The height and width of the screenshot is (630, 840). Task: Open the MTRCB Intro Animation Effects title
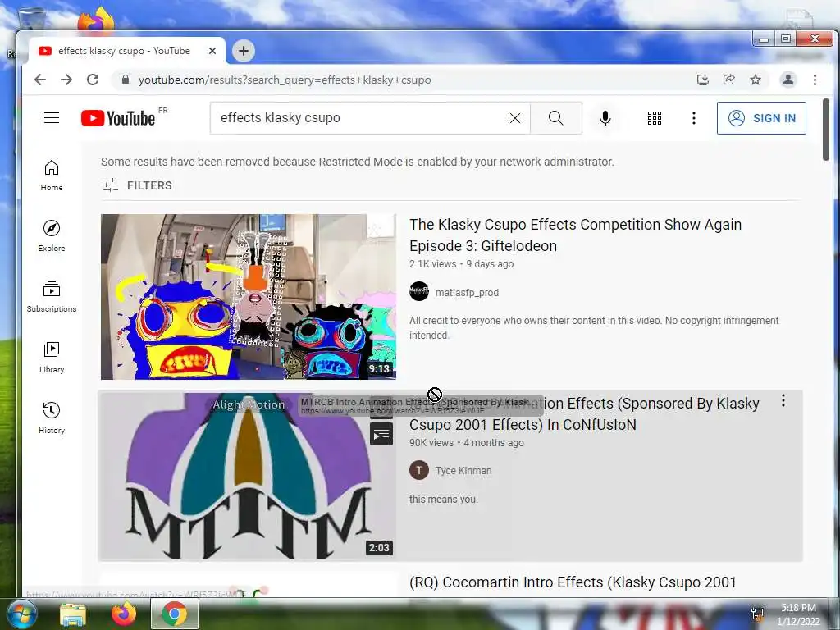point(584,413)
